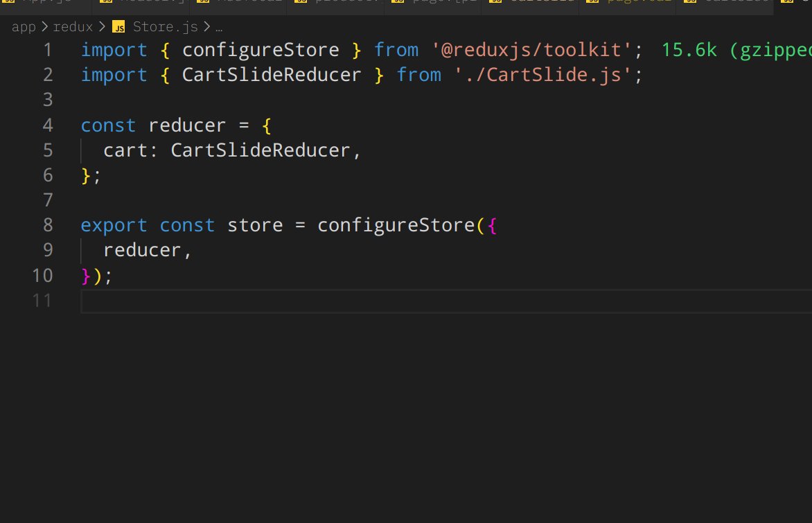Image resolution: width=812 pixels, height=523 pixels.
Task: Click line number 8 in the gutter
Action: click(x=47, y=225)
